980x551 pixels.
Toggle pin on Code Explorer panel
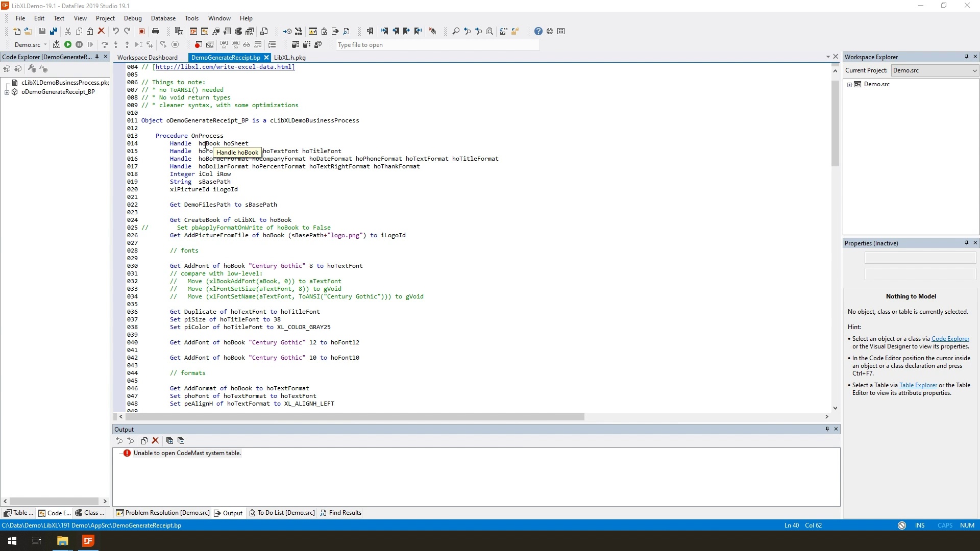pyautogui.click(x=97, y=57)
